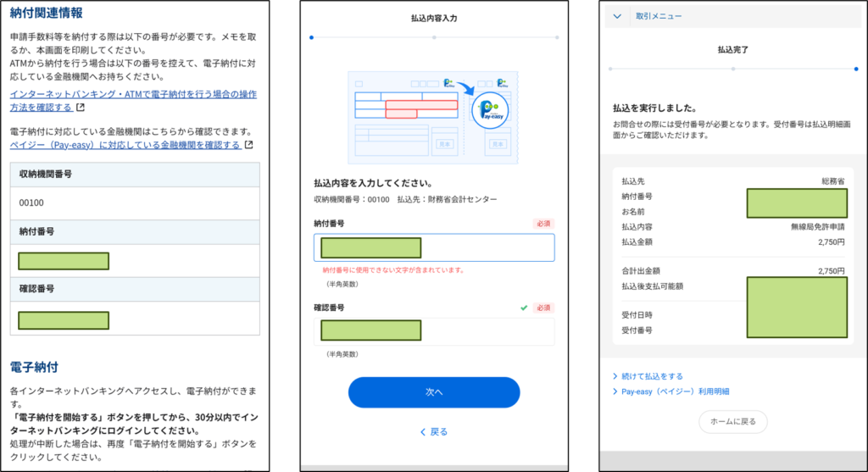
Task: Open the 取引メニュー header label
Action: pyautogui.click(x=659, y=16)
